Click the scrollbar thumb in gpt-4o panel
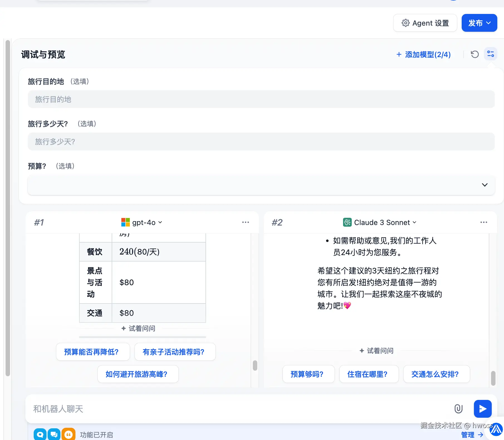 click(x=255, y=365)
